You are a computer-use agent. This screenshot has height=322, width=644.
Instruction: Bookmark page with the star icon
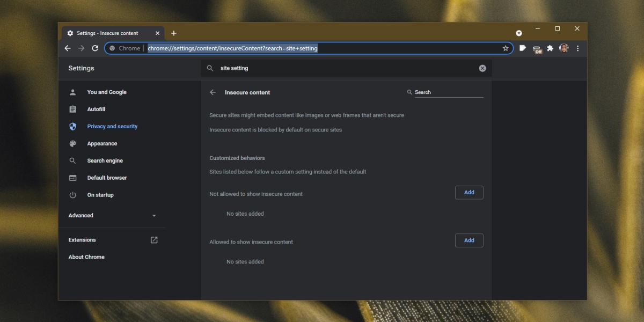click(506, 48)
